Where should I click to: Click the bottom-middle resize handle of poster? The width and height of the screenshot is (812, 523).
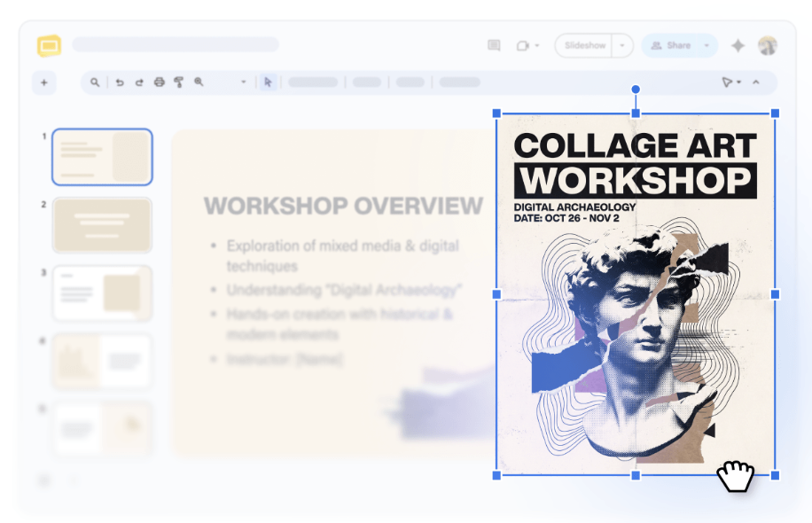pos(636,475)
